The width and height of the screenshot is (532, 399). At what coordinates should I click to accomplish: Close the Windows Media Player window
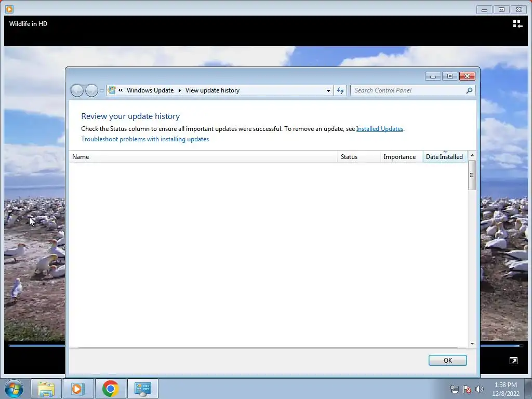point(519,10)
